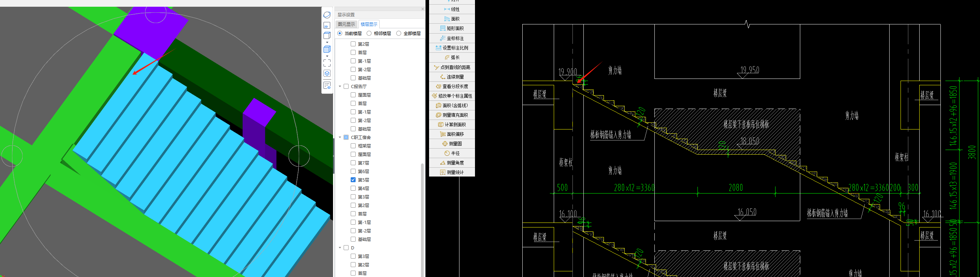Tick the D group checkbox
This screenshot has width=980, height=277.
pyautogui.click(x=346, y=248)
